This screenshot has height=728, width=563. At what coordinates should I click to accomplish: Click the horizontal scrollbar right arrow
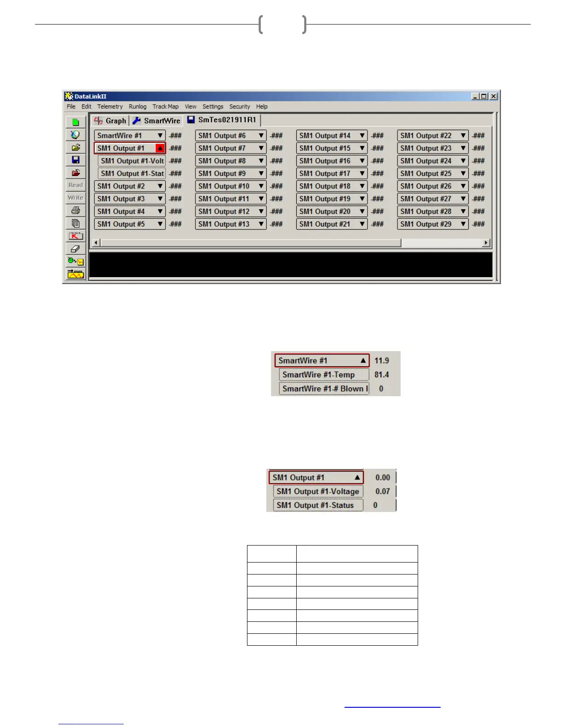pyautogui.click(x=486, y=243)
